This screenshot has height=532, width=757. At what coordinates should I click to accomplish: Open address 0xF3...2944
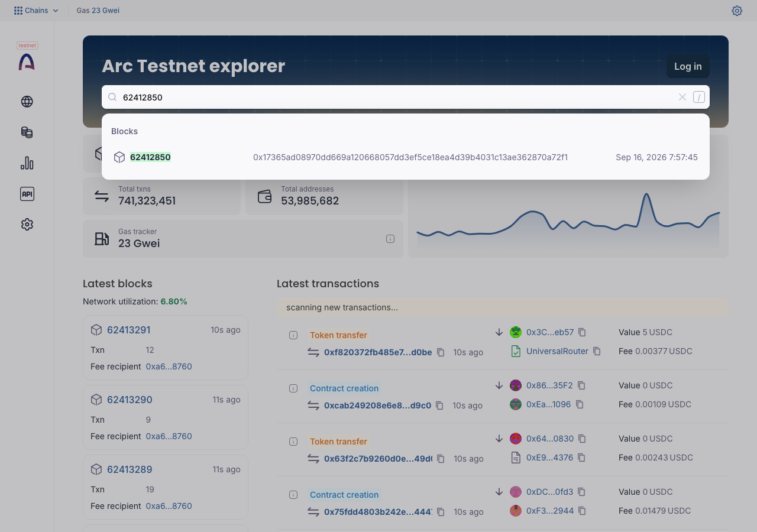(550, 511)
